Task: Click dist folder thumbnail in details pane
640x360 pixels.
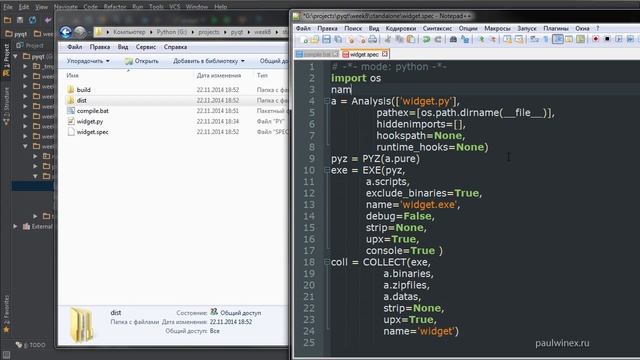Action: (x=81, y=324)
